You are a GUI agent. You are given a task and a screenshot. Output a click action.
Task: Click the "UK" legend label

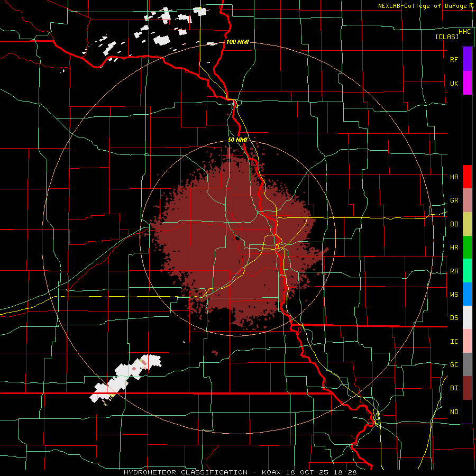[454, 83]
